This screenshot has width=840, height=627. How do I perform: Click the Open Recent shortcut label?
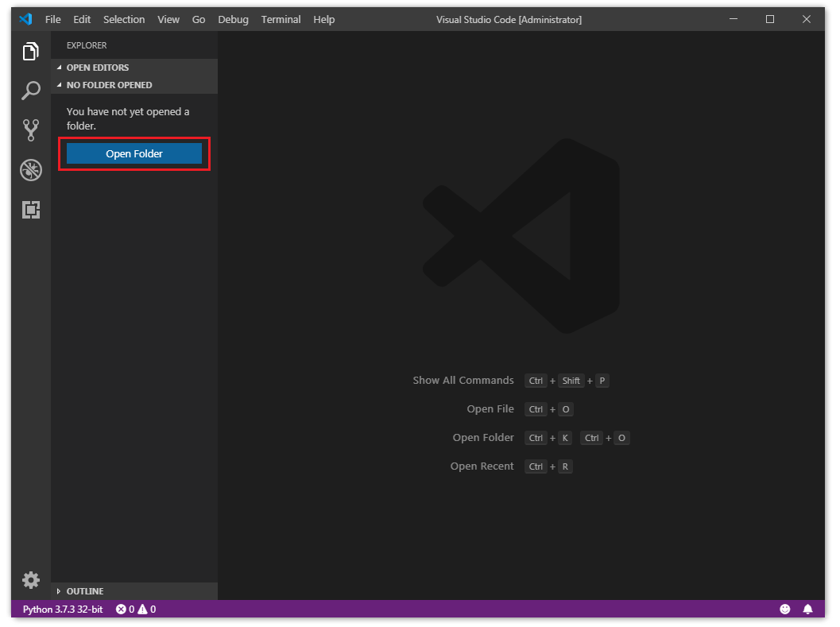pos(482,466)
